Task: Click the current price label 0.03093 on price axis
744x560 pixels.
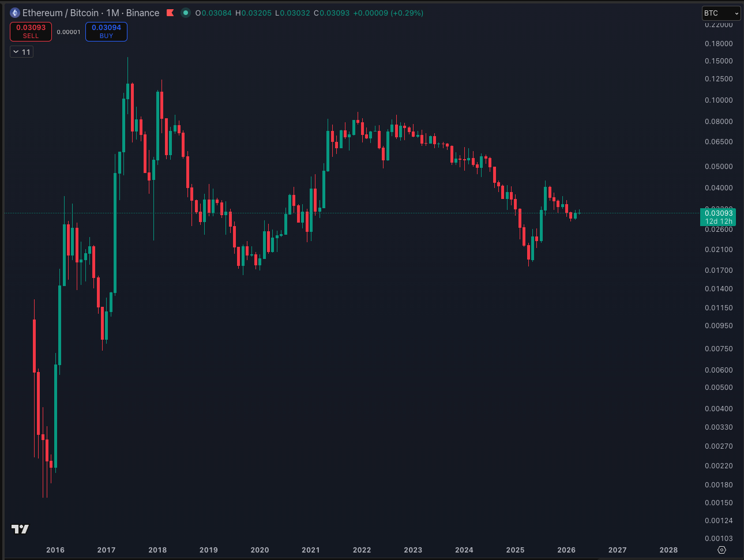Action: (717, 213)
